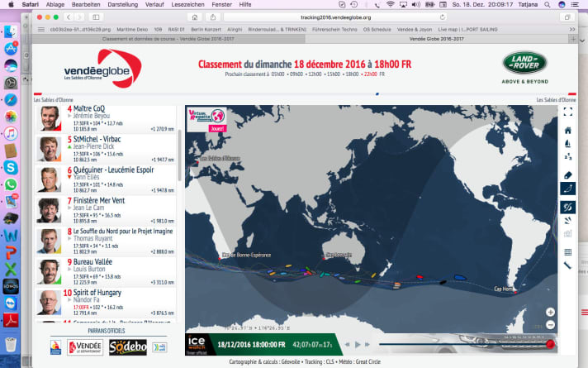The height and width of the screenshot is (368, 588).
Task: Click the Cap Horn label on map
Action: point(503,289)
